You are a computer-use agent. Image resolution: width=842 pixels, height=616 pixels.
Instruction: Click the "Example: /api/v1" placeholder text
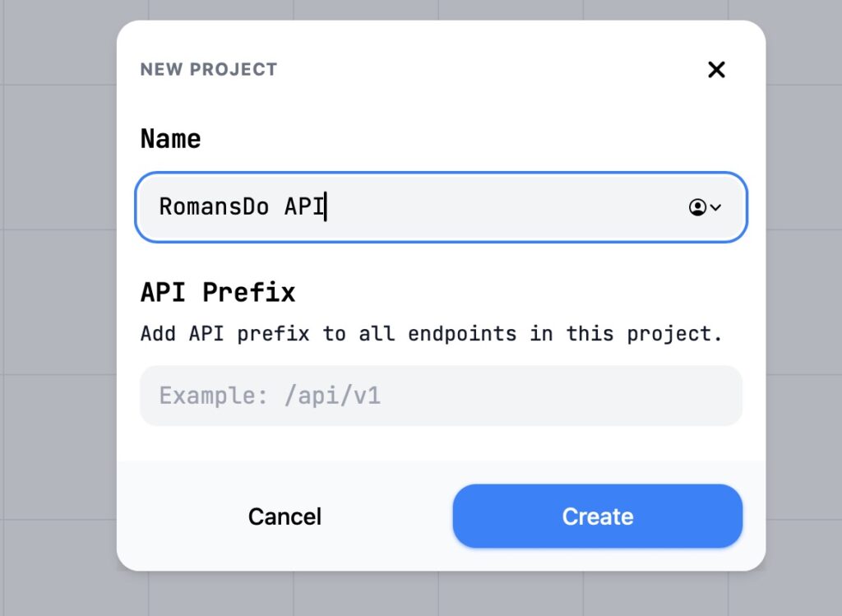(270, 396)
